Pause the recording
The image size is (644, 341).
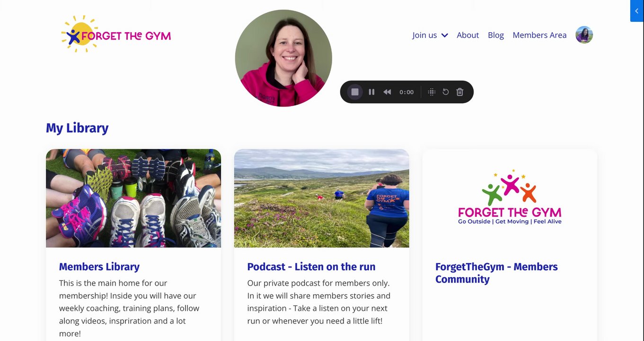click(x=371, y=92)
